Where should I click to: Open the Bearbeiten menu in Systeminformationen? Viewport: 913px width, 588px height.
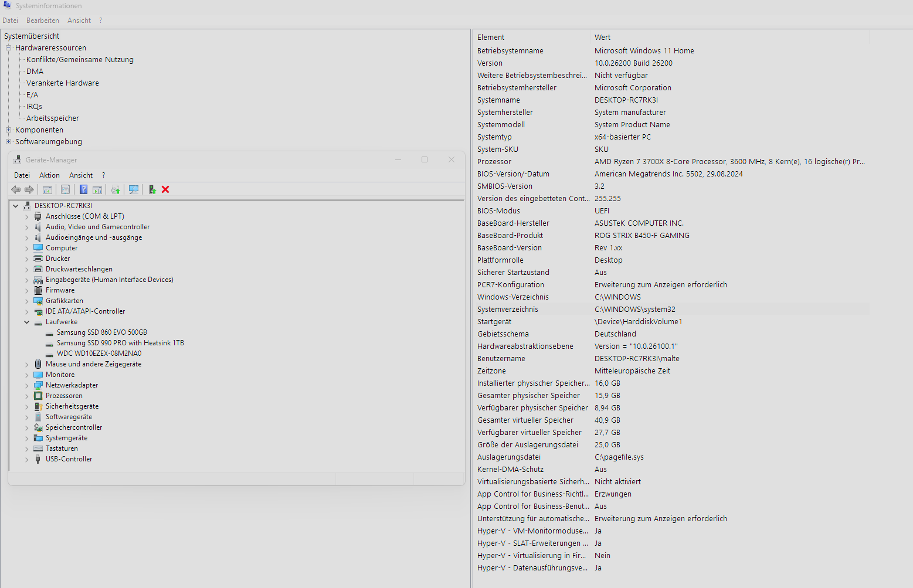(43, 21)
